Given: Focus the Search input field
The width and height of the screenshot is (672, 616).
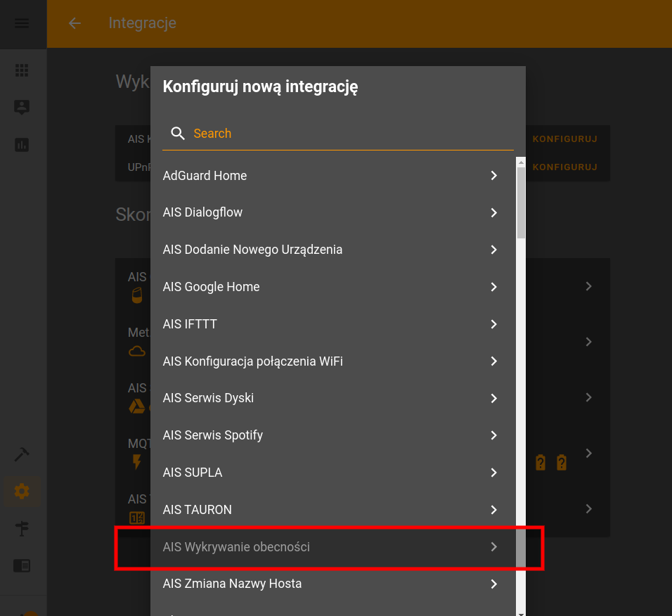Looking at the screenshot, I should [x=338, y=134].
